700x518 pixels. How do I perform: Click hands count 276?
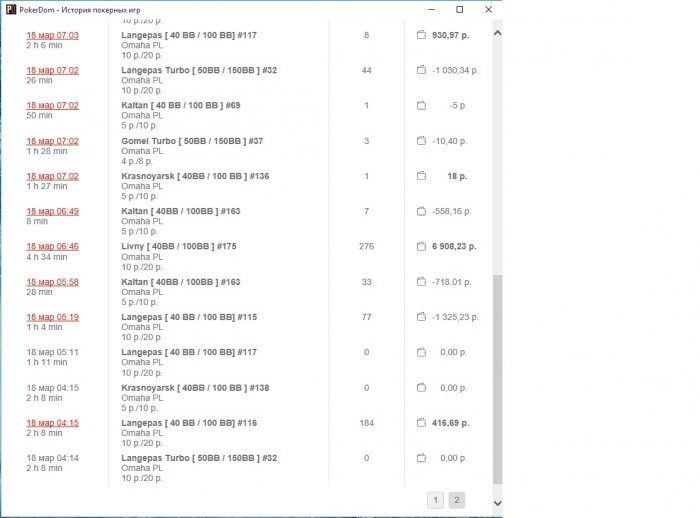[367, 246]
